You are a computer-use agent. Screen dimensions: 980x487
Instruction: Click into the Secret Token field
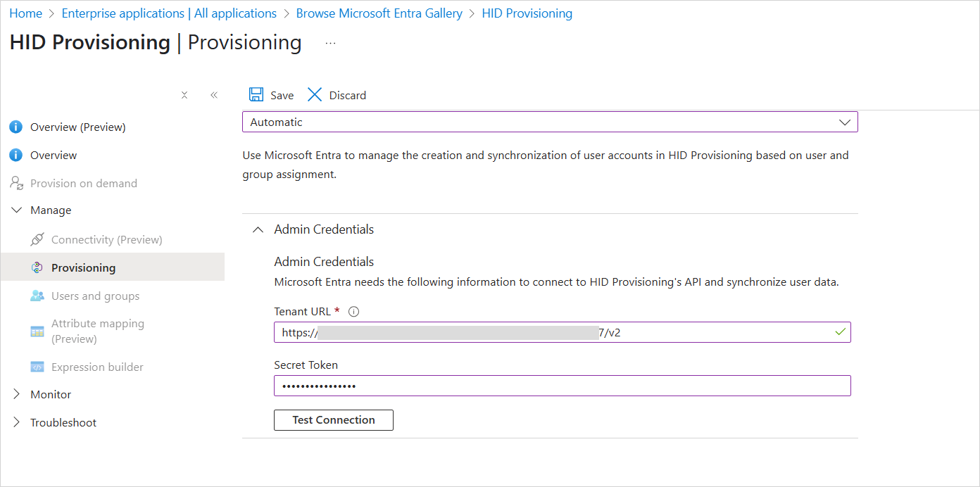563,386
